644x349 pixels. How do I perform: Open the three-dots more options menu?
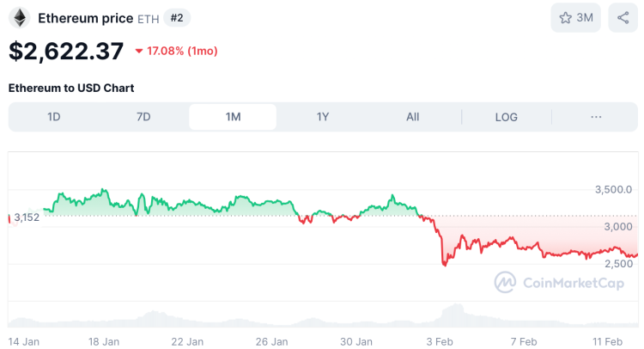[x=596, y=117]
